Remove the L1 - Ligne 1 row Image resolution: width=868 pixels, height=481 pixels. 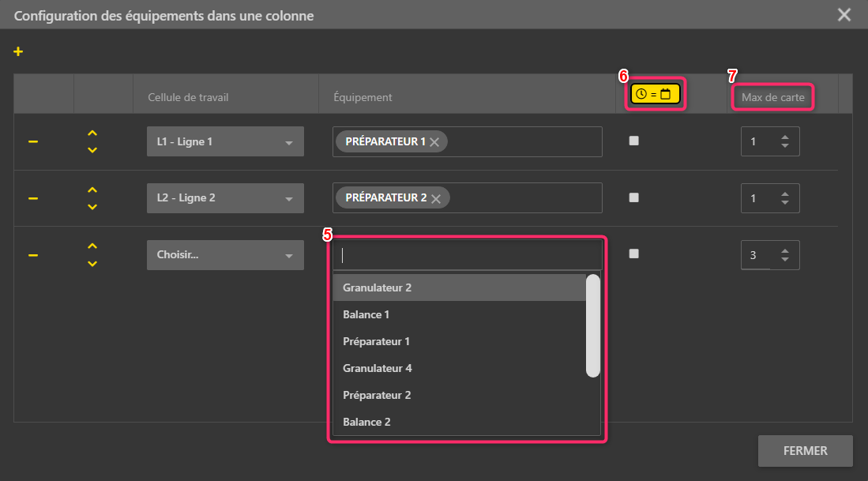click(33, 141)
